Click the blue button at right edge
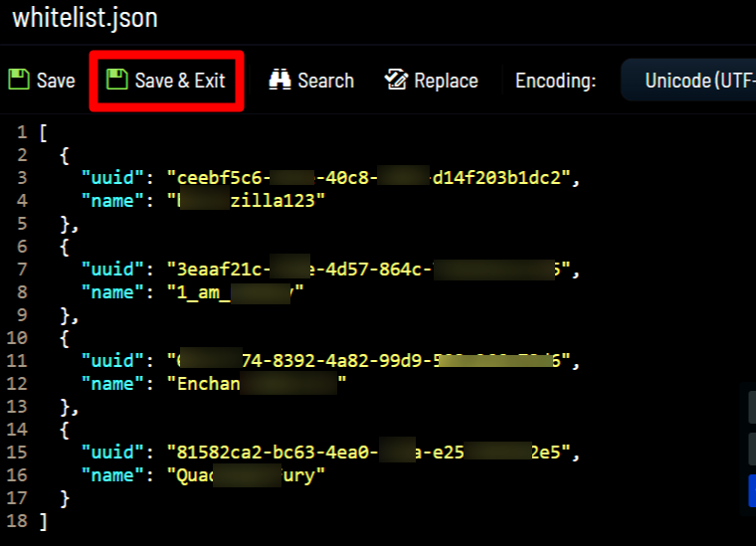 [751, 491]
